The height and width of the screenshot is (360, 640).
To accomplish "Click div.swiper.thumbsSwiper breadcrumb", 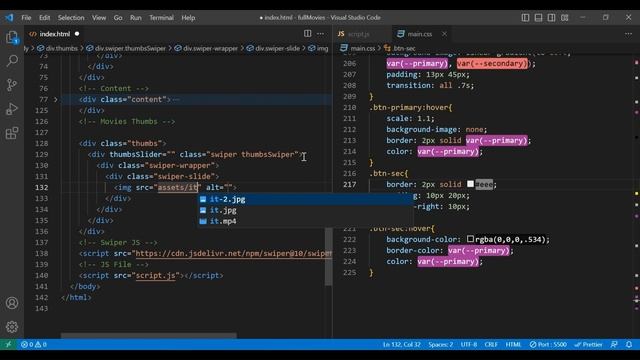I will (x=127, y=48).
